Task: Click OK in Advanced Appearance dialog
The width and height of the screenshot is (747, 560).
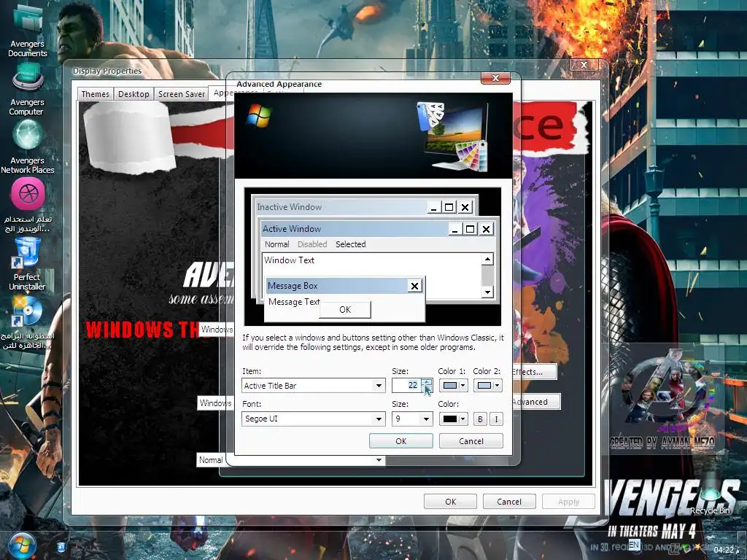Action: 401,441
